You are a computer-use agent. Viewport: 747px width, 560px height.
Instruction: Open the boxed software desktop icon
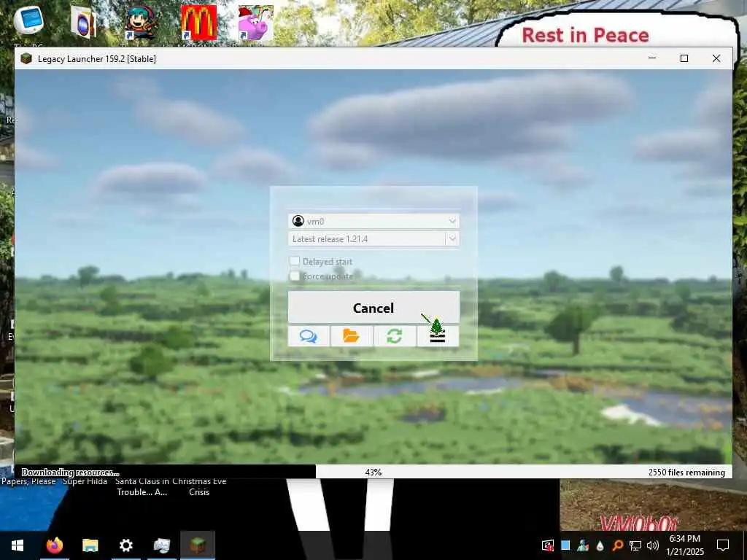(x=83, y=23)
